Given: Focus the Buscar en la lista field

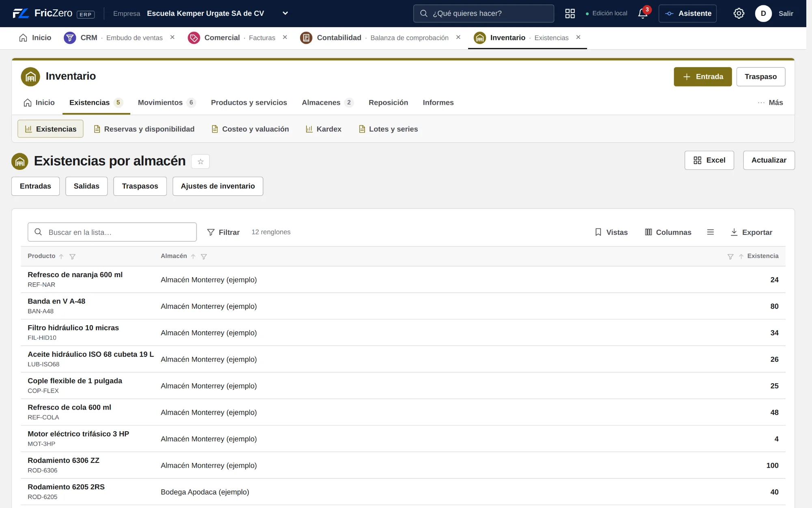Looking at the screenshot, I should (112, 232).
